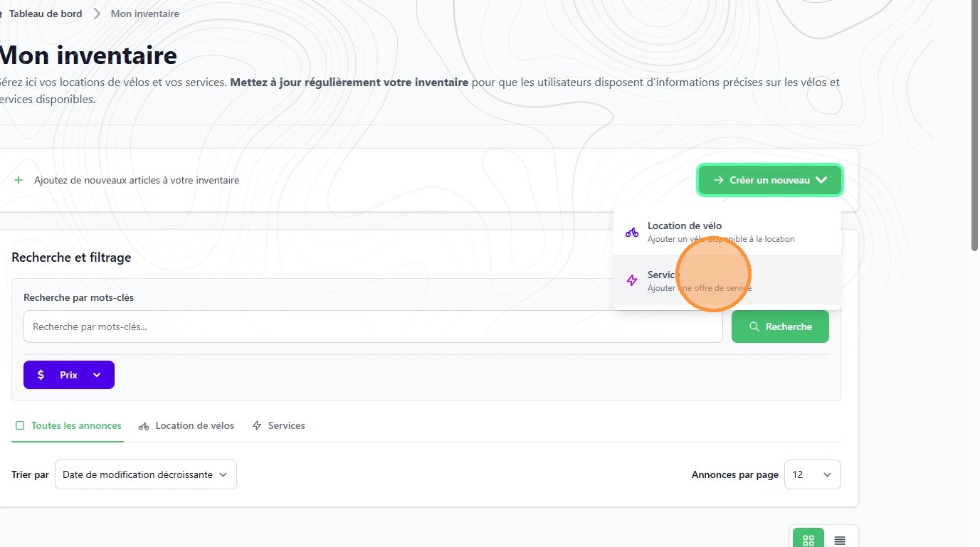Click the page vertical scrollbar
The width and height of the screenshot is (980, 547).
point(974,142)
